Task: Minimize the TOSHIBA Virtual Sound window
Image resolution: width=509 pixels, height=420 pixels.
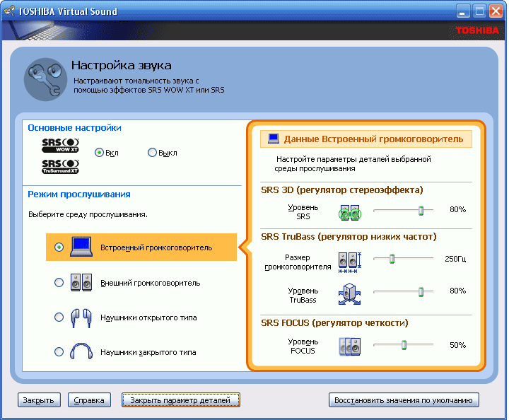Action: point(463,11)
